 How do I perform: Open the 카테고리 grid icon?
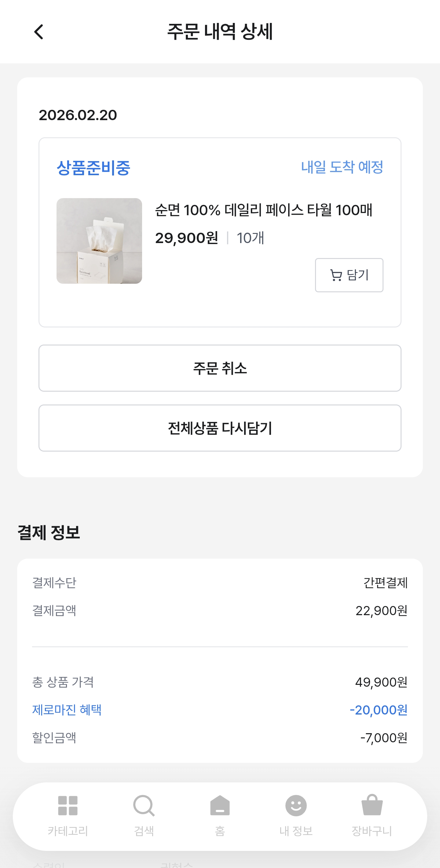[x=68, y=806]
